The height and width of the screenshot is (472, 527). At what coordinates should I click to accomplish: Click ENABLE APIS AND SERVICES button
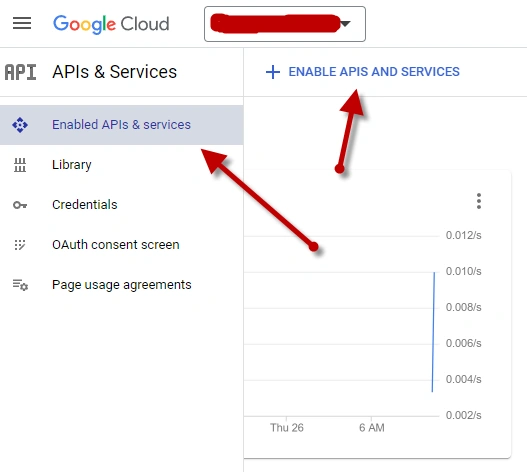pos(363,72)
